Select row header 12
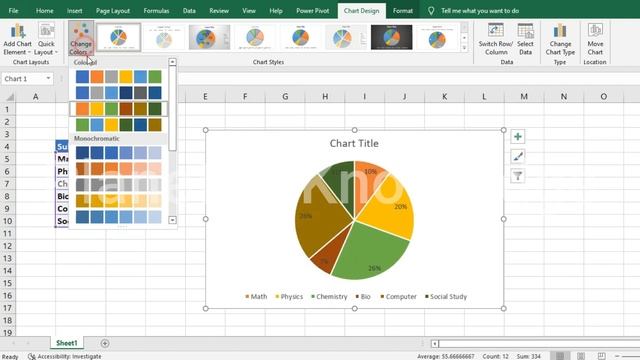Screen dimensions: 640x360 point(7,246)
